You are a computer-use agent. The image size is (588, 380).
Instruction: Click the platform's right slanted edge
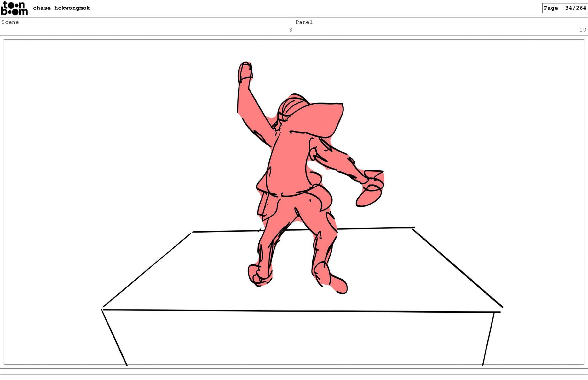458,268
